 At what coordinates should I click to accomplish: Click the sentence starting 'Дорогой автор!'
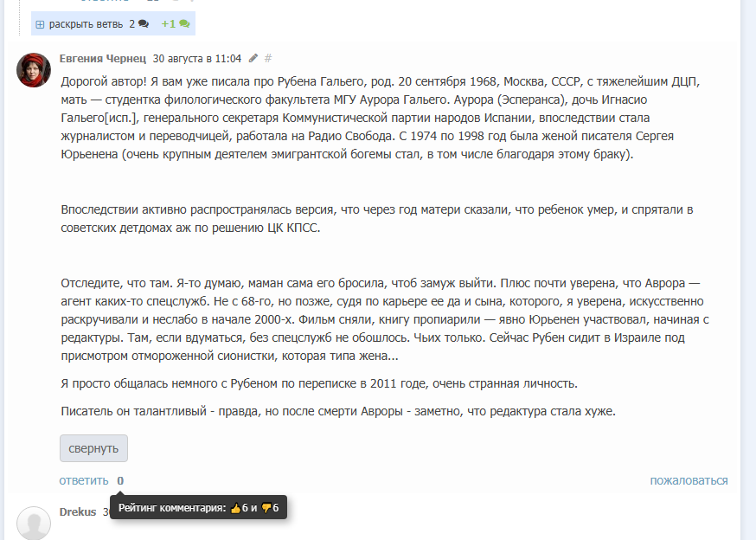(x=381, y=118)
